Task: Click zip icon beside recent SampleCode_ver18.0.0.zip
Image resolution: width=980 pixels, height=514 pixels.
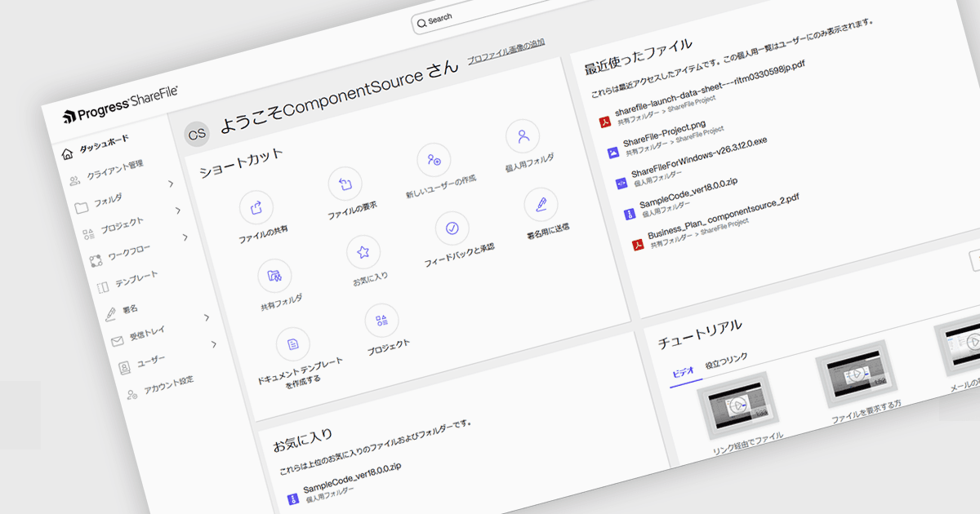Action: tap(630, 214)
